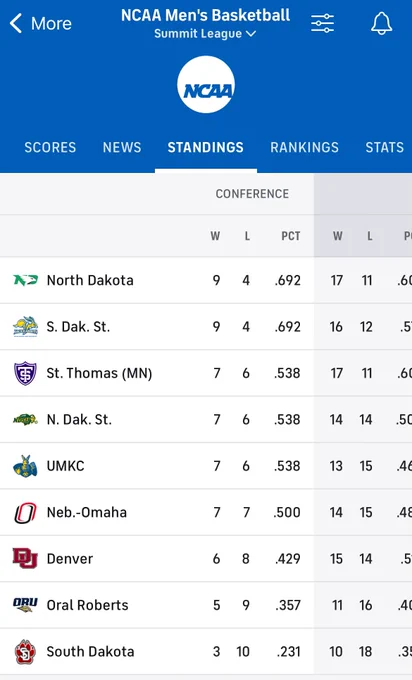The image size is (412, 680).
Task: Open North Dakota team logo
Action: tap(25, 280)
